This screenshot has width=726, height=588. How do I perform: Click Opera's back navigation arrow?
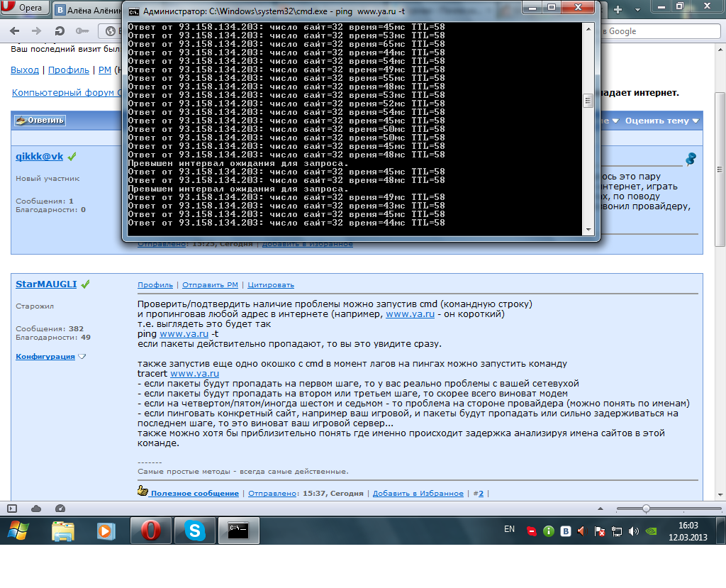point(16,31)
